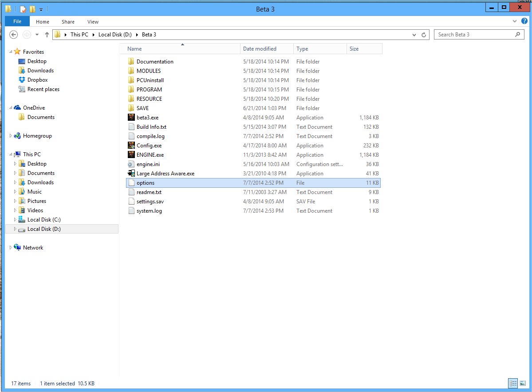Expand Local Disk (C:) tree node
The height and width of the screenshot is (392, 532).
15,220
